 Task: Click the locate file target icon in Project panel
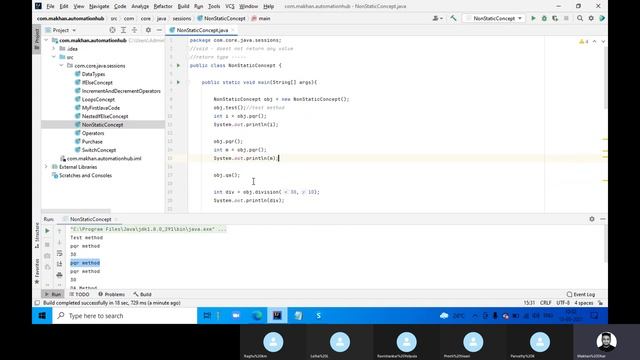tap(112, 30)
